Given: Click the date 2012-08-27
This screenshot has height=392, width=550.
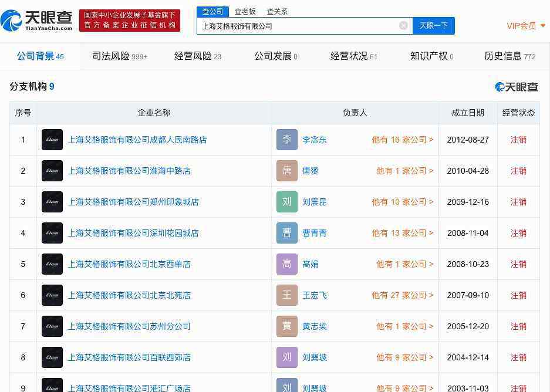Looking at the screenshot, I should (x=468, y=140).
